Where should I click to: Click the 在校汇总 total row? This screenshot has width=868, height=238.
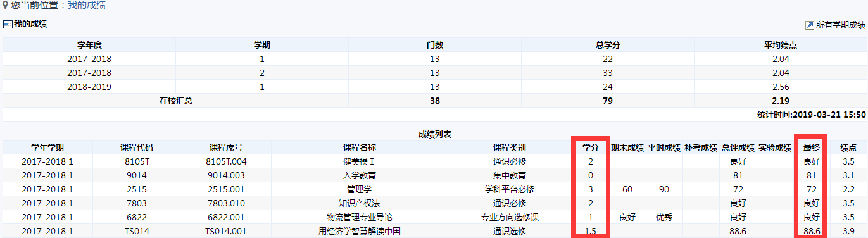434,101
